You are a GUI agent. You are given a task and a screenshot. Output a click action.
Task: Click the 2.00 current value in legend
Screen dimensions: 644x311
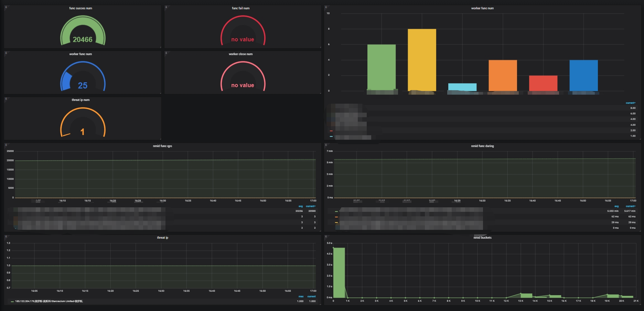tap(633, 131)
